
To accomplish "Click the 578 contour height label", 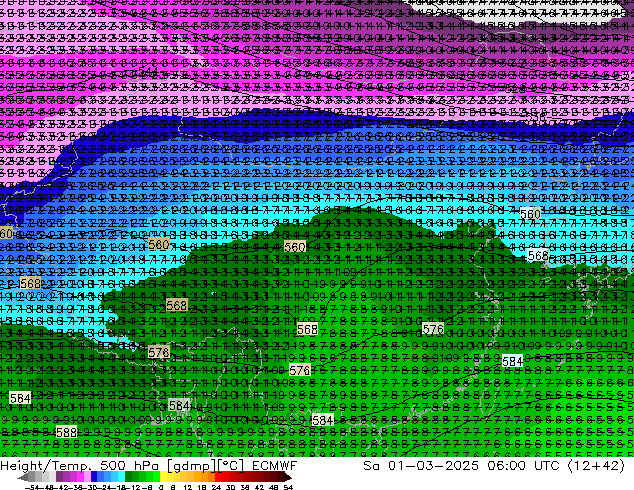I will [158, 353].
